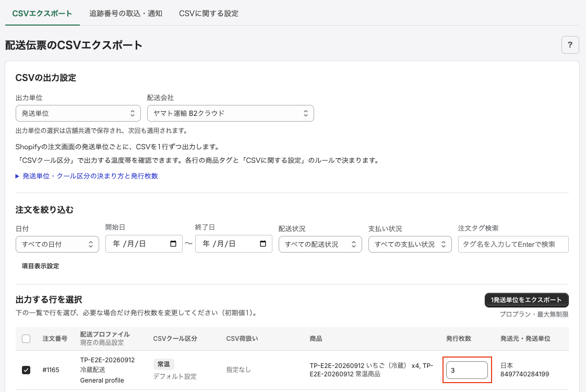
Task: Click the 指定なし handling cell
Action: coord(238,370)
